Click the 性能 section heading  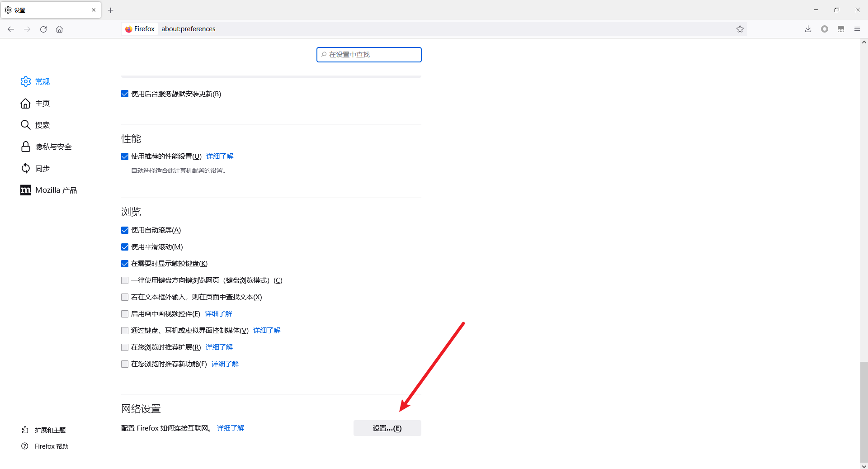[x=131, y=138]
